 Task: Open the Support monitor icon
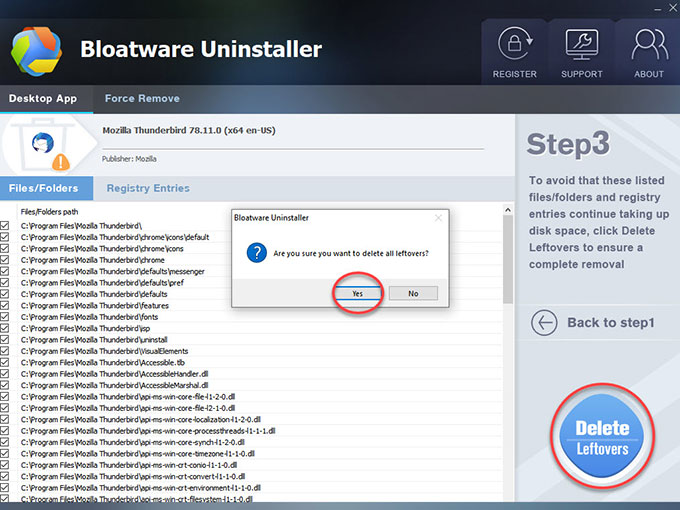point(582,44)
